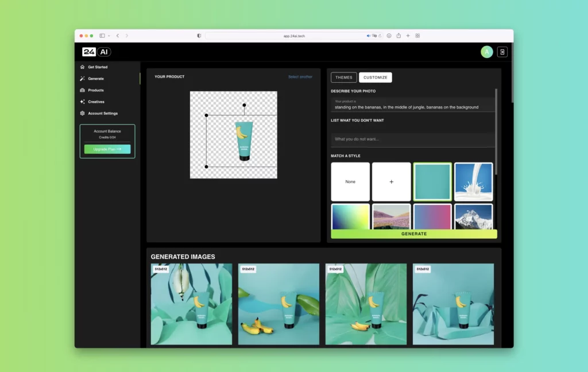Screen dimensions: 588x372
Task: Click the privacy shield icon
Action: (199, 36)
